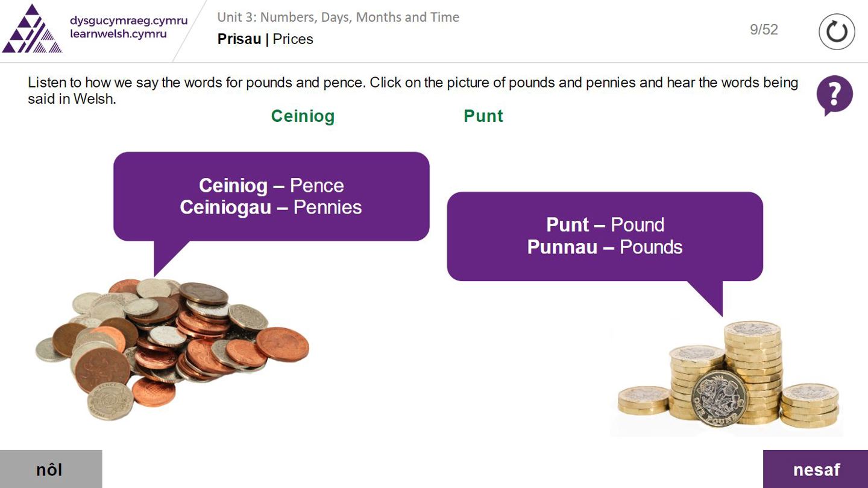The width and height of the screenshot is (868, 488).
Task: Click the learnwelsh.cymru site name
Action: tap(118, 34)
